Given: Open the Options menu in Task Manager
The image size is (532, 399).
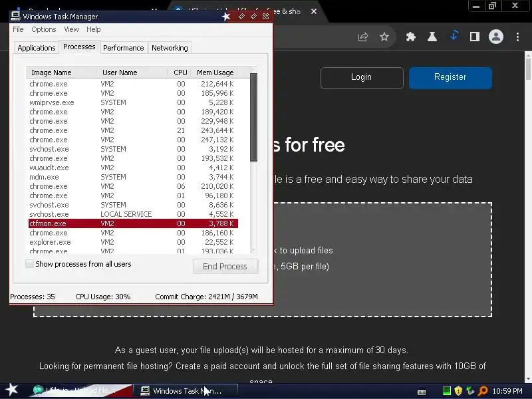Looking at the screenshot, I should click(44, 29).
